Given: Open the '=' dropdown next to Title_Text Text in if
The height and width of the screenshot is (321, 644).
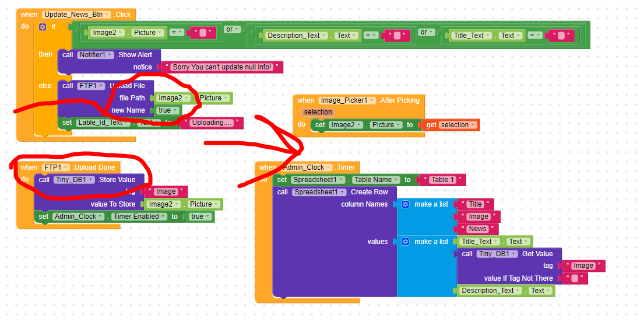Looking at the screenshot, I should point(536,36).
